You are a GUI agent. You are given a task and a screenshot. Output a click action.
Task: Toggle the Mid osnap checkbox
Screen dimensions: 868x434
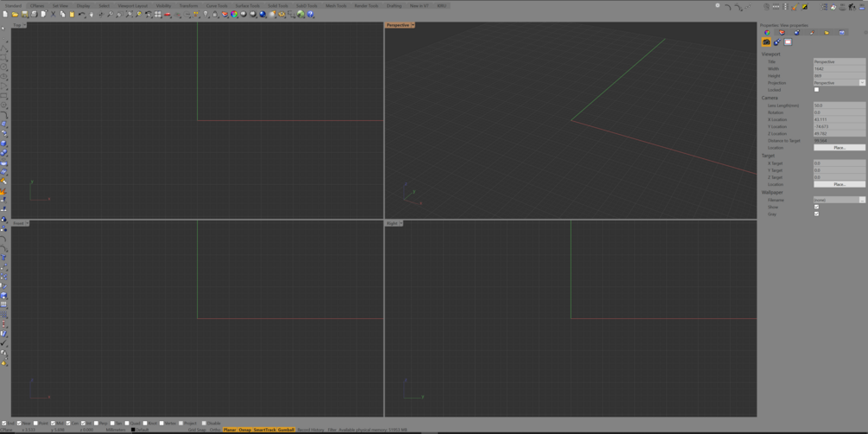click(x=54, y=423)
